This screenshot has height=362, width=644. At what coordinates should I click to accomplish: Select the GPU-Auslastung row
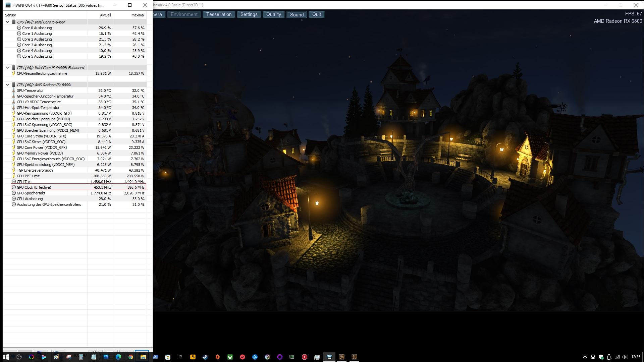78,199
